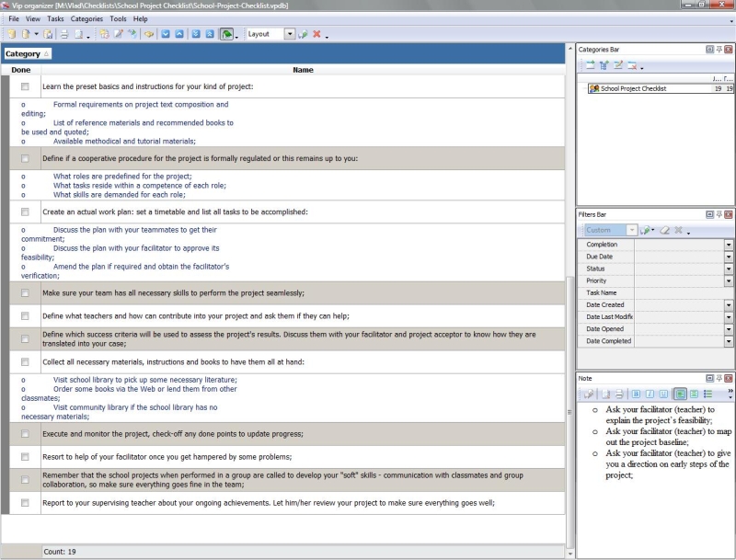The height and width of the screenshot is (560, 736).
Task: Click red X delete layout icon
Action: coord(316,34)
